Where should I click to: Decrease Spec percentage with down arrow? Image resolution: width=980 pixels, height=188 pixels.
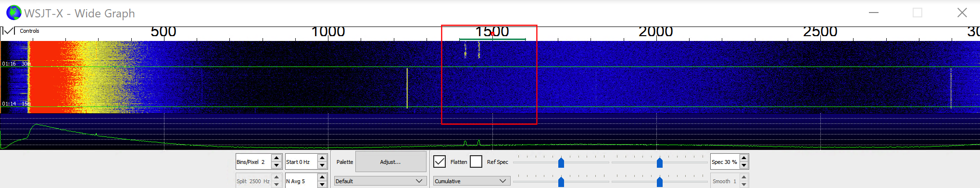744,165
